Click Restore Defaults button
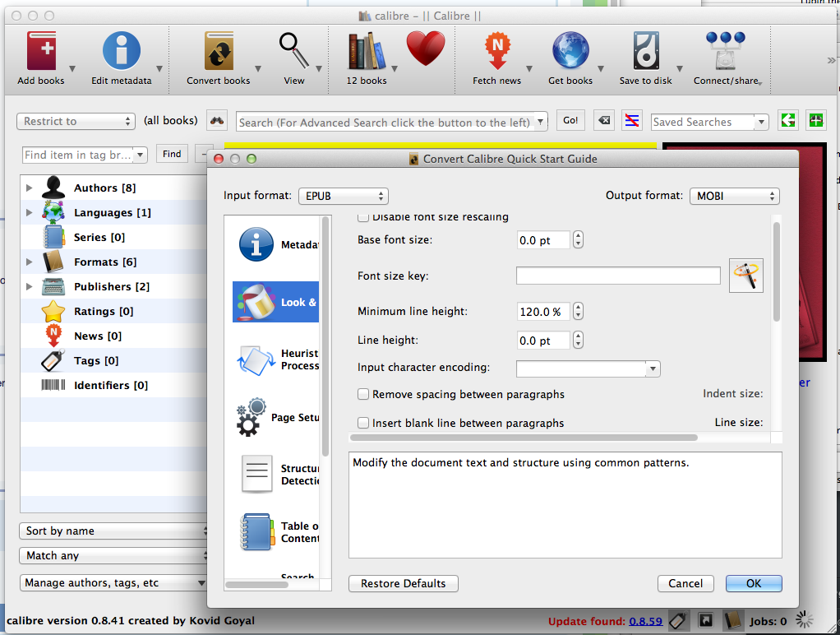The image size is (840, 635). pyautogui.click(x=404, y=583)
